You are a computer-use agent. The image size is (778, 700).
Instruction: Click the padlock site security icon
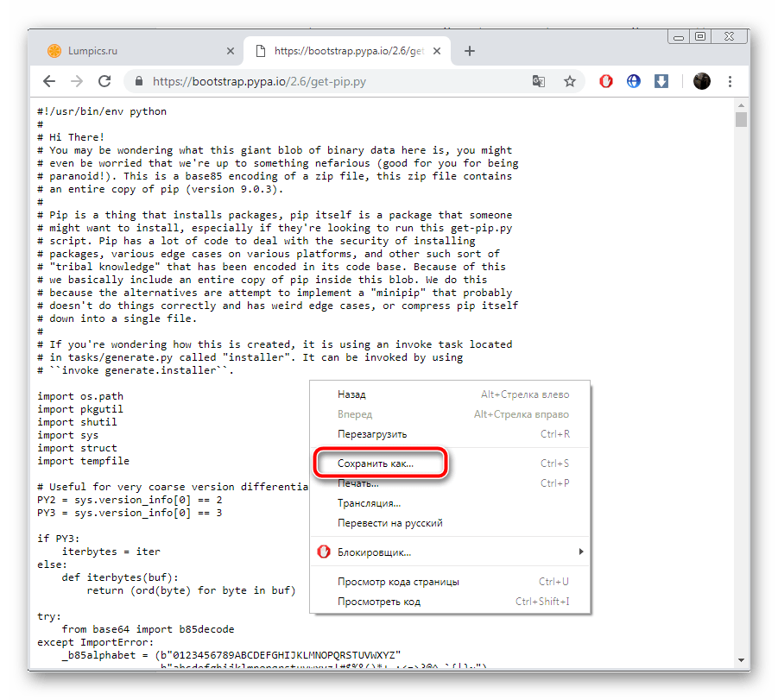pyautogui.click(x=139, y=81)
